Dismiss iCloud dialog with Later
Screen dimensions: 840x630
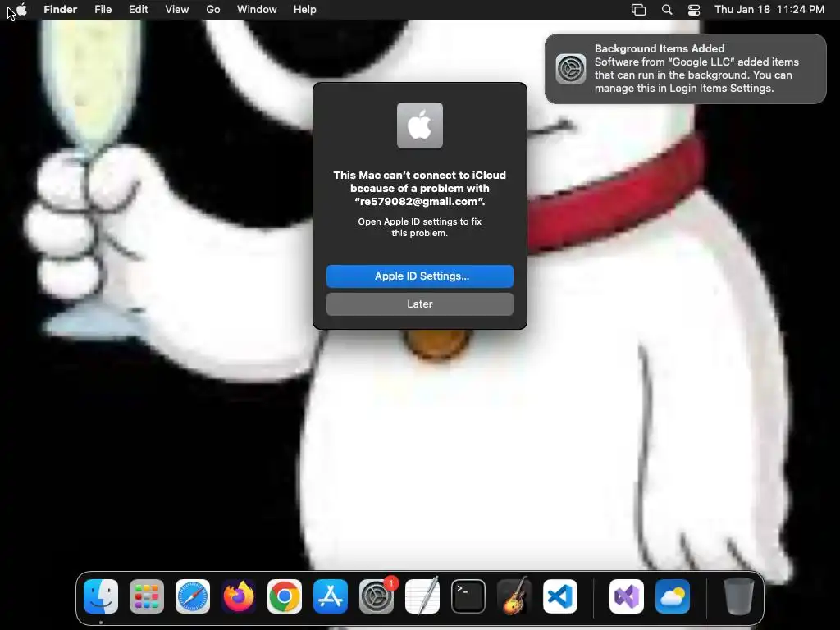[420, 304]
